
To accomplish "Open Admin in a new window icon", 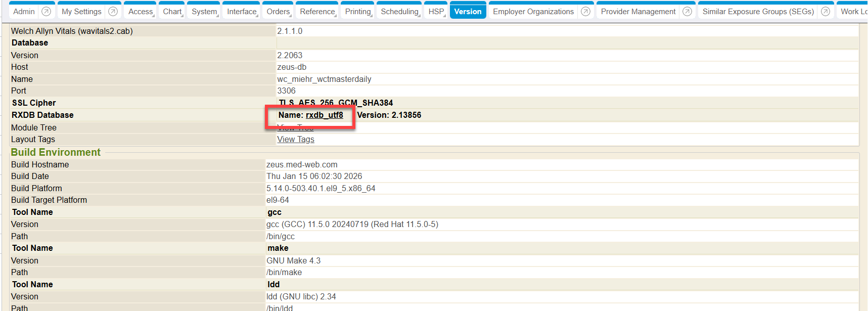I will (x=46, y=12).
